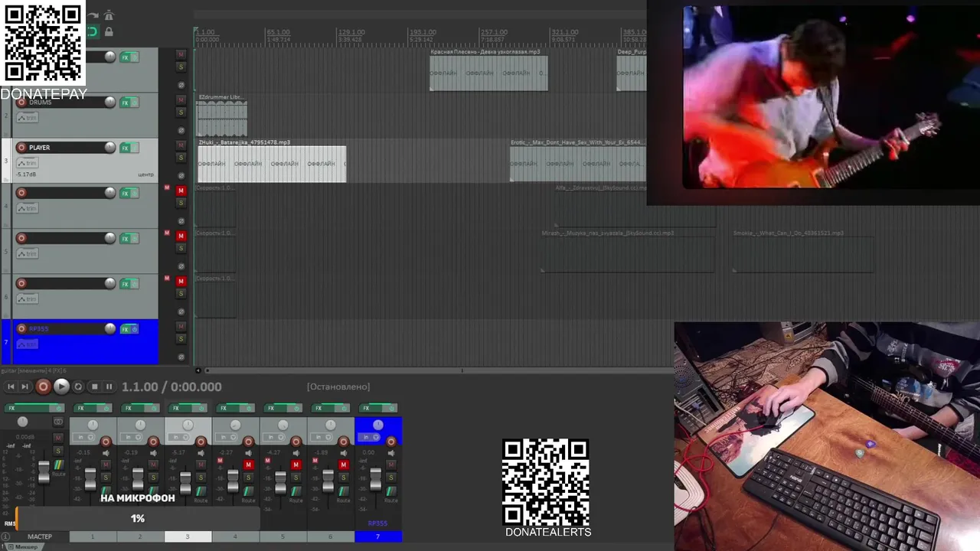This screenshot has width=980, height=551.
Task: Stop playback using the transport Stop button
Action: [x=94, y=387]
